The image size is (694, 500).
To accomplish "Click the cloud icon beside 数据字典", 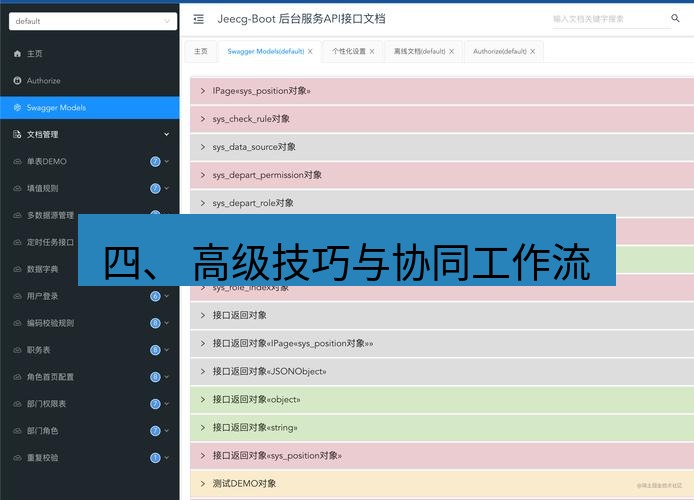I will (x=17, y=269).
